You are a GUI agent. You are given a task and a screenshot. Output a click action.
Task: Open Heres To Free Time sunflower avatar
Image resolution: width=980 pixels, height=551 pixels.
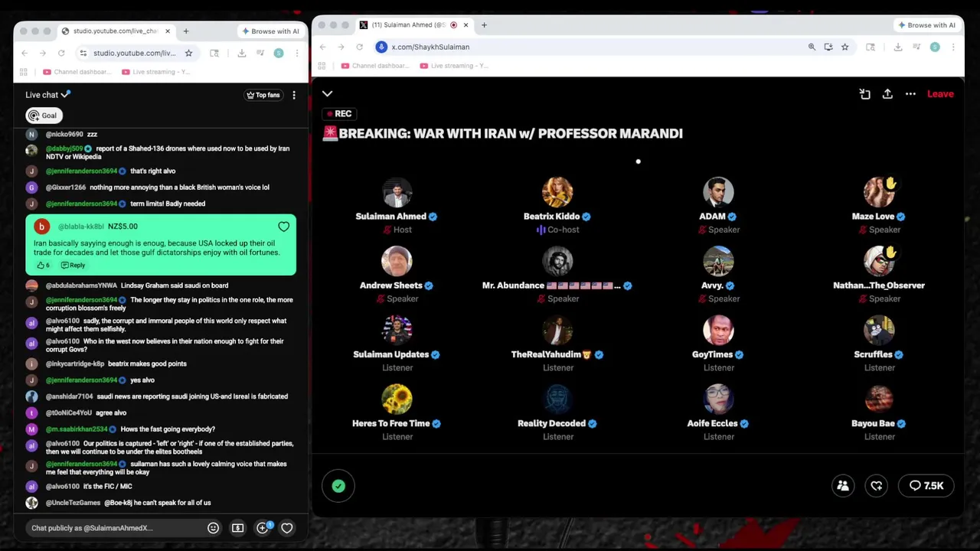pos(397,399)
